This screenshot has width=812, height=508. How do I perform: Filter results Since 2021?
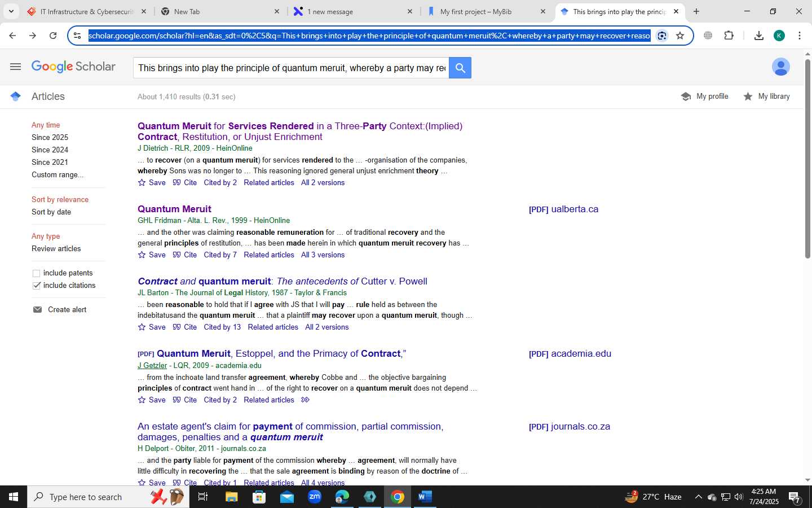(x=50, y=162)
